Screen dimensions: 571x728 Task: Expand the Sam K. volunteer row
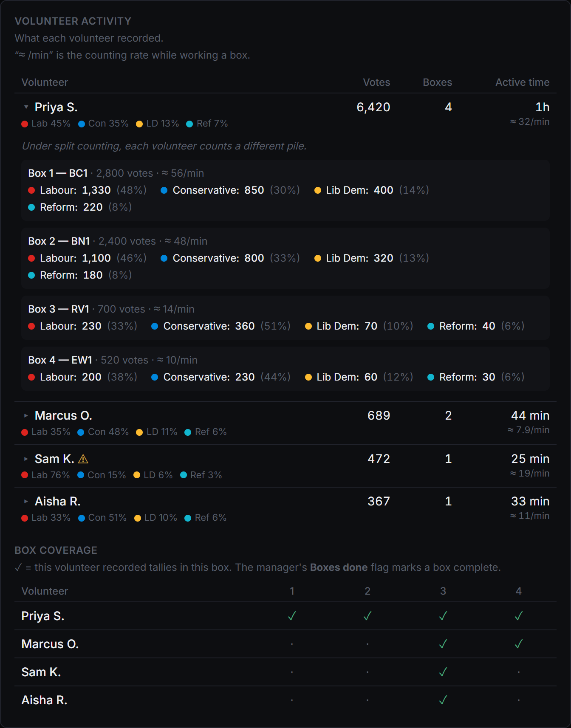pos(26,459)
